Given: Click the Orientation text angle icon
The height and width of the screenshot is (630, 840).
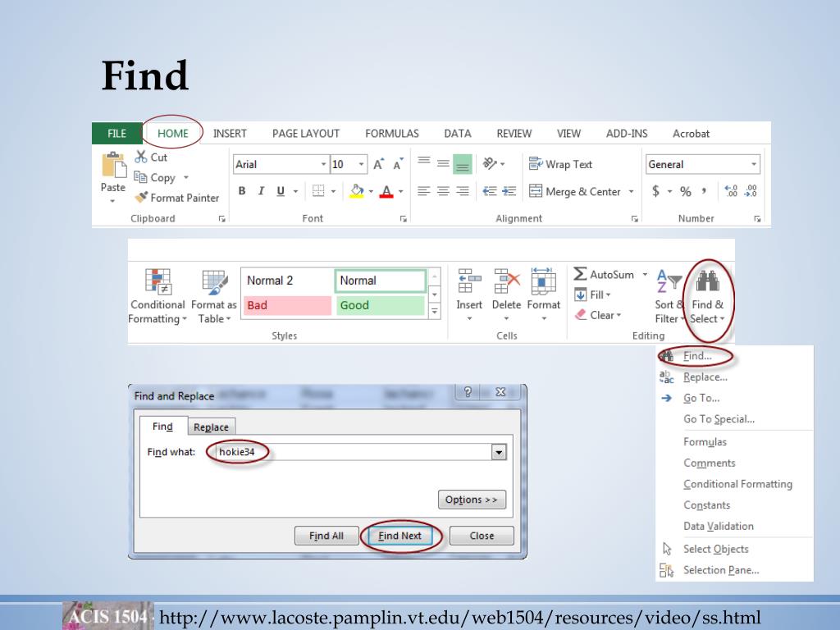Looking at the screenshot, I should click(491, 163).
